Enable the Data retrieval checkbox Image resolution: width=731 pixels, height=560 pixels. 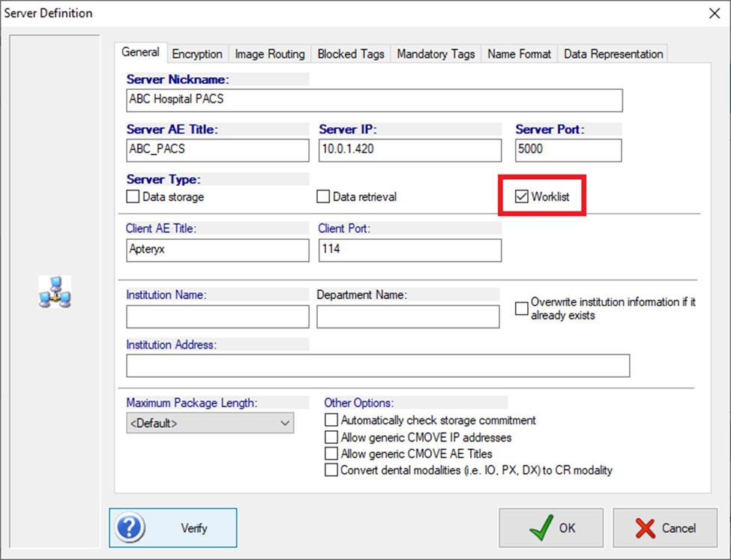pos(323,196)
